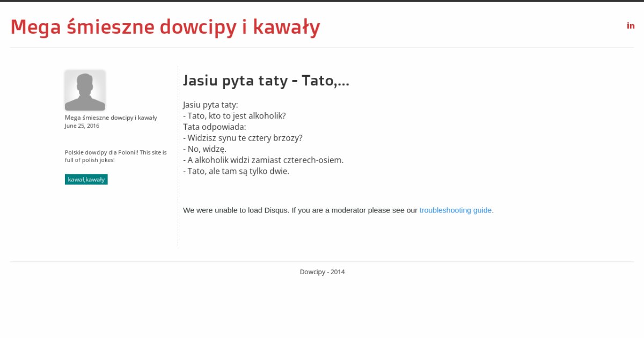The width and height of the screenshot is (644, 338).
Task: Click the line 'Widzisz synu te cztery brzozy?'
Action: point(245,138)
